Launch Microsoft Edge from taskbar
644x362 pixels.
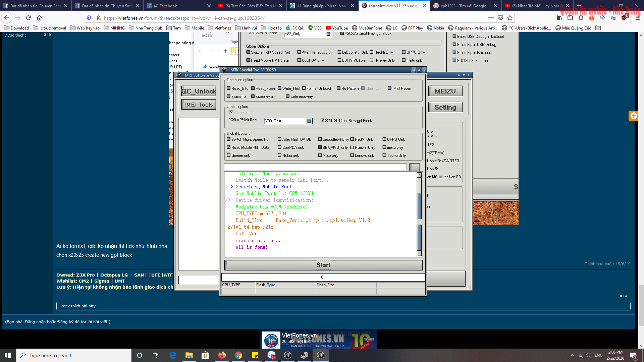(173, 355)
